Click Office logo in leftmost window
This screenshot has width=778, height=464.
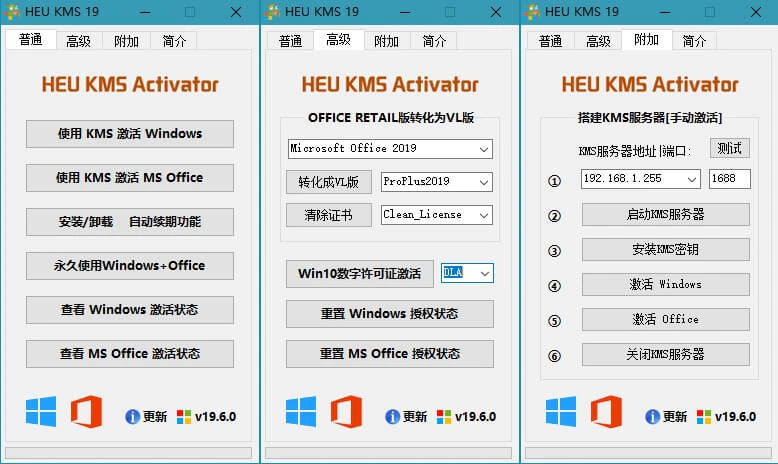(x=86, y=411)
